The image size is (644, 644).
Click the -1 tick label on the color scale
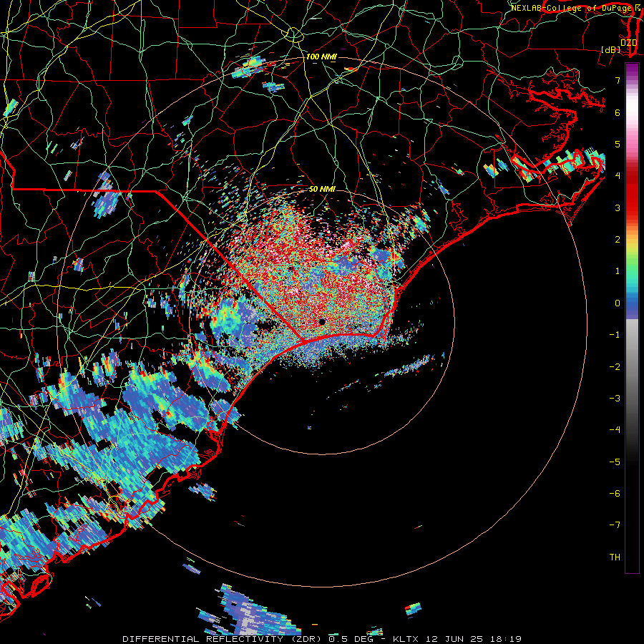tap(615, 335)
